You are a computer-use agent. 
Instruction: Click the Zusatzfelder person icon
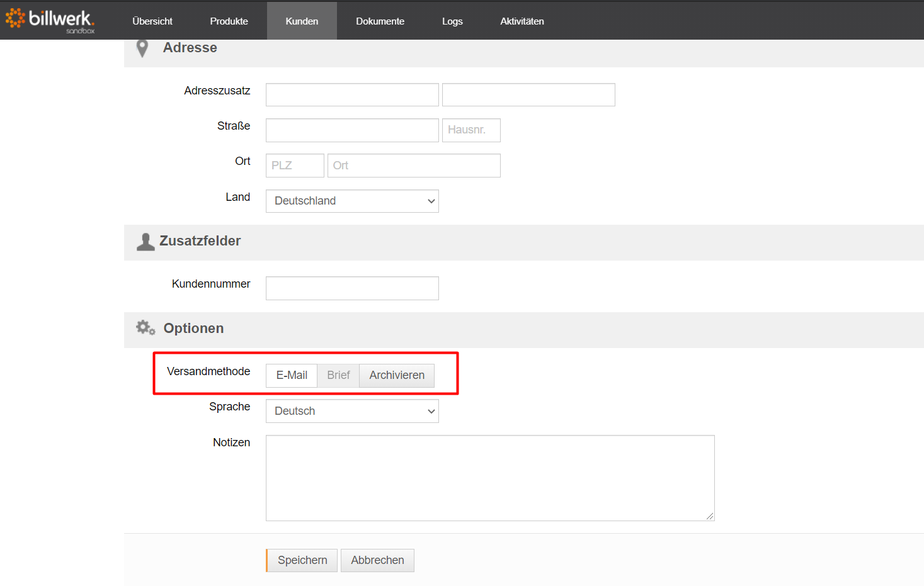point(145,242)
